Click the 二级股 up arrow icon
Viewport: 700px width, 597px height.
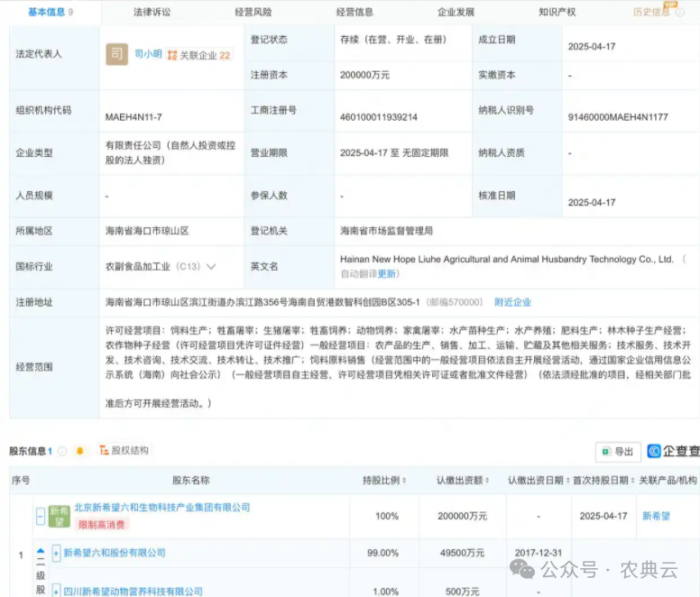[x=41, y=551]
